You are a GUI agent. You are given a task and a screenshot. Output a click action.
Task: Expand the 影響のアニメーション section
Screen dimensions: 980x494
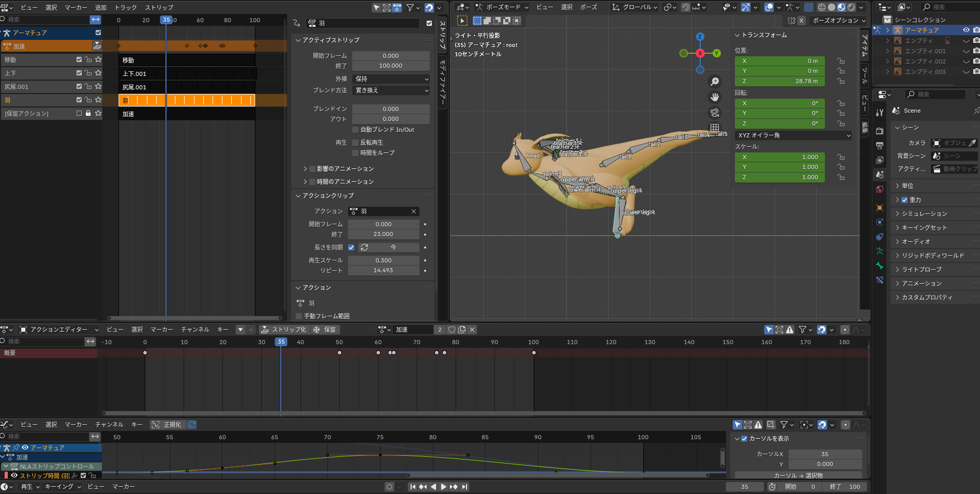click(305, 169)
